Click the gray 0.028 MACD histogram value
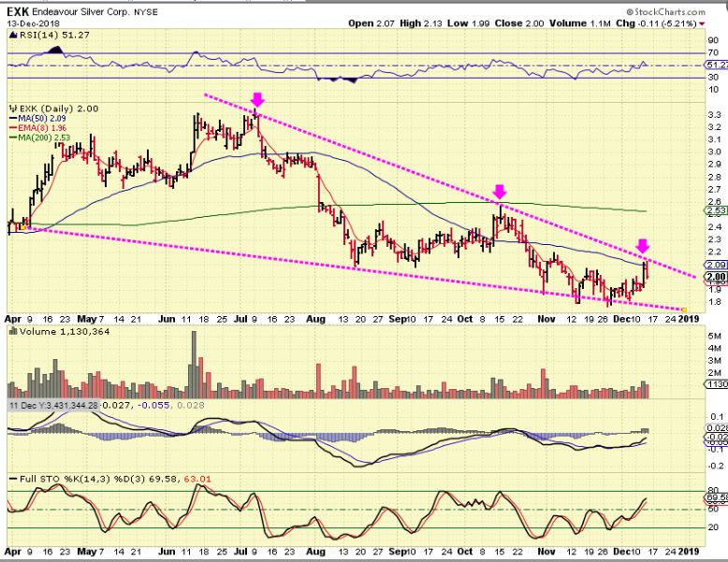728x562 pixels. coord(190,405)
